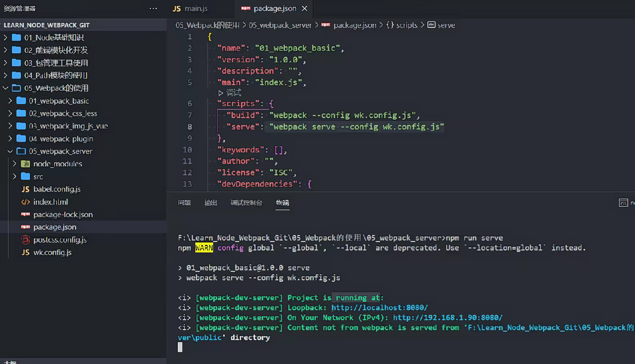Image resolution: width=635 pixels, height=364 pixels.
Task: Click 05_webpack_server breadcrumb segment
Action: pos(280,25)
